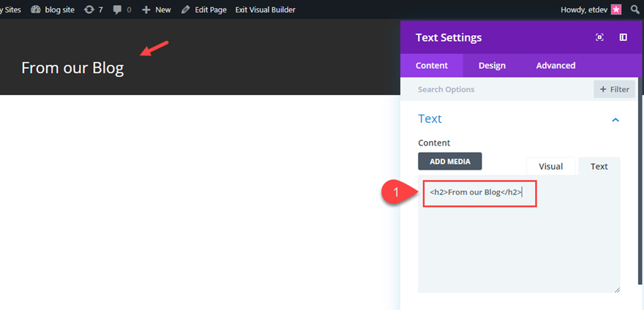Expand Text Settings to fullscreen icon

pos(599,37)
